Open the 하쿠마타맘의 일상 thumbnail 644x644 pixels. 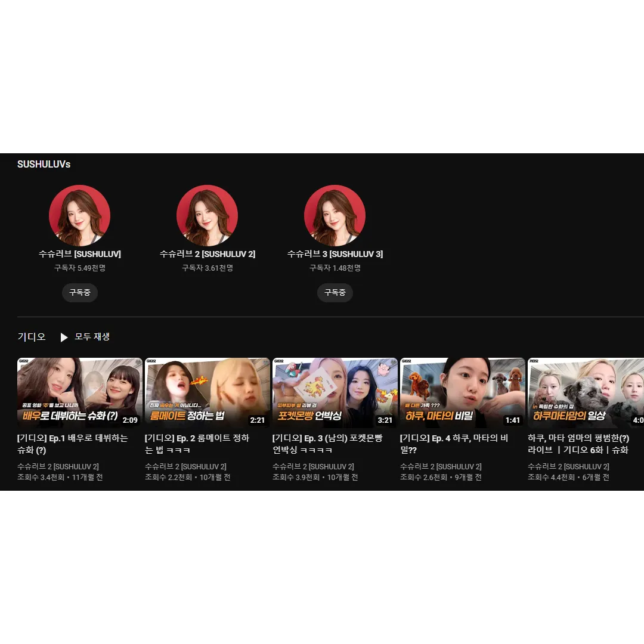coord(585,392)
